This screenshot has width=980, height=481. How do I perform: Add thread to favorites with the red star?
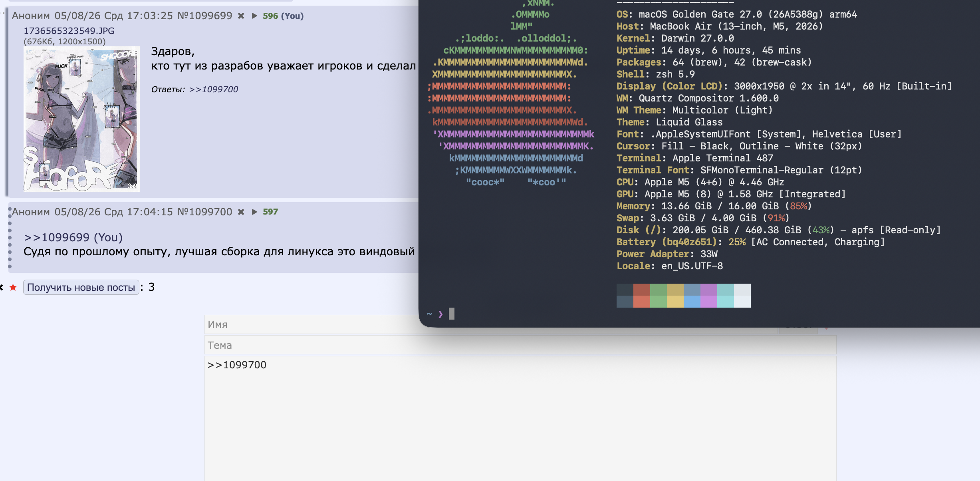[13, 287]
